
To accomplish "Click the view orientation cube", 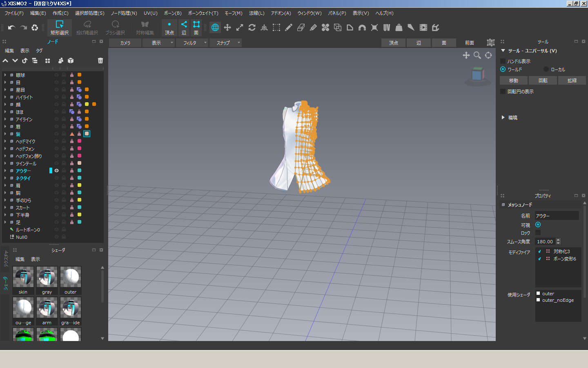I will [477, 75].
